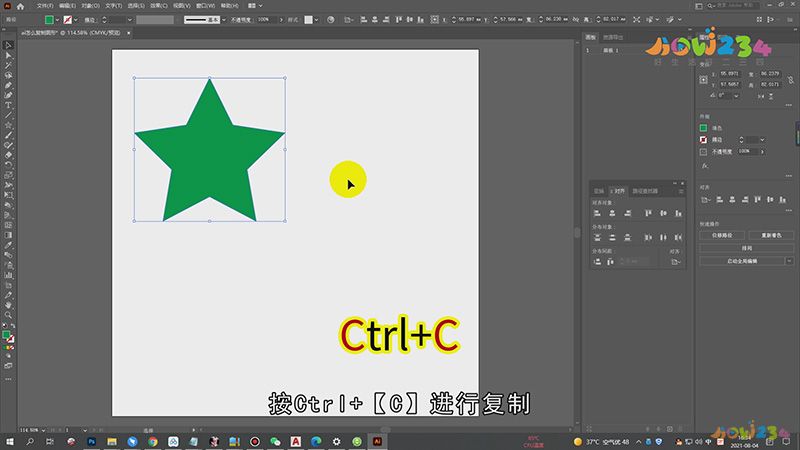
Task: Select the Selection tool (black arrow)
Action: coord(8,46)
